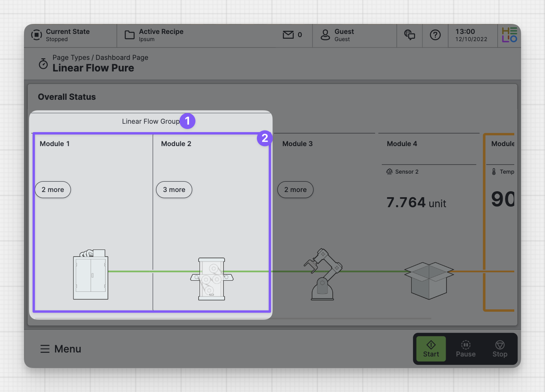Expand "2 more" in Module 1
This screenshot has width=545, height=392.
click(x=53, y=190)
